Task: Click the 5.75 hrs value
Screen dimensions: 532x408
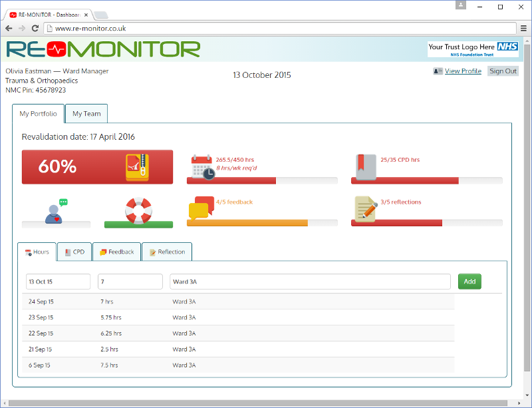Action: [x=111, y=317]
